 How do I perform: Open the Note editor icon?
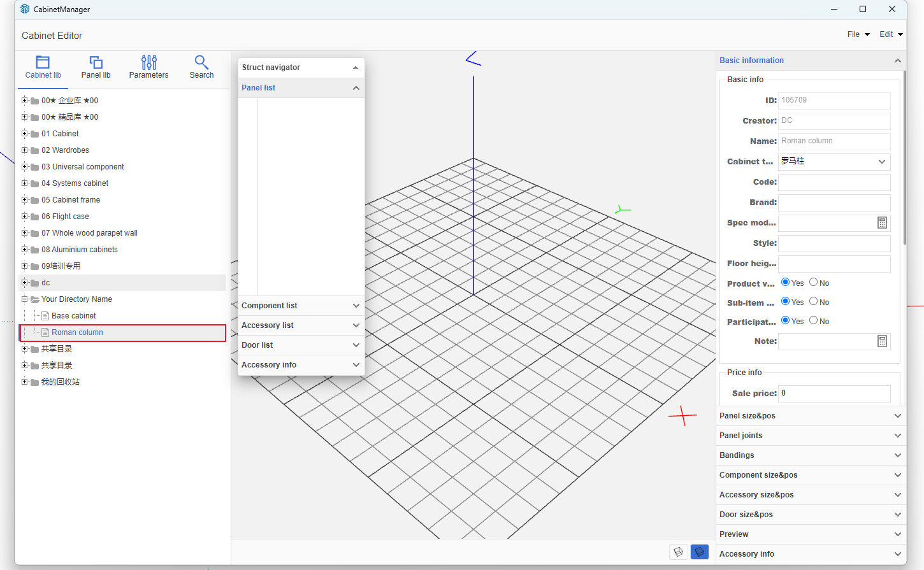tap(882, 341)
